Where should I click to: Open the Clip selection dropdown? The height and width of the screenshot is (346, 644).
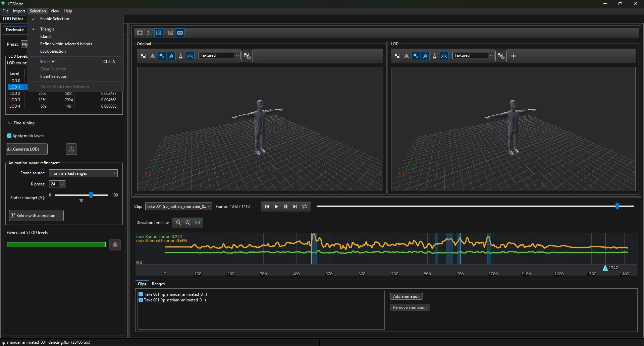(x=179, y=207)
